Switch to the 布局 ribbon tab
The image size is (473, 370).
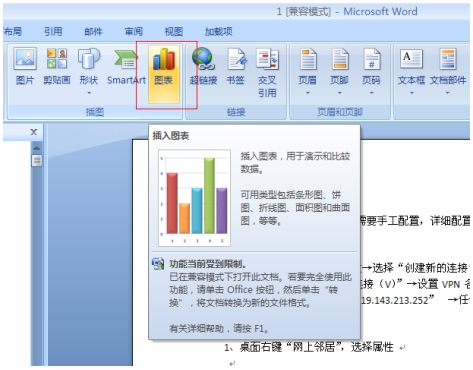click(x=13, y=32)
